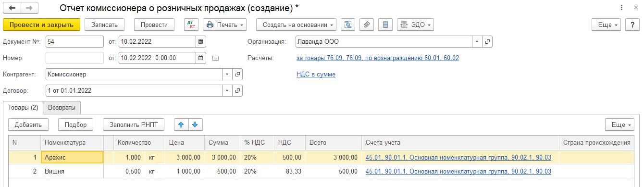Move table row down
The height and width of the screenshot is (187, 644).
point(195,125)
